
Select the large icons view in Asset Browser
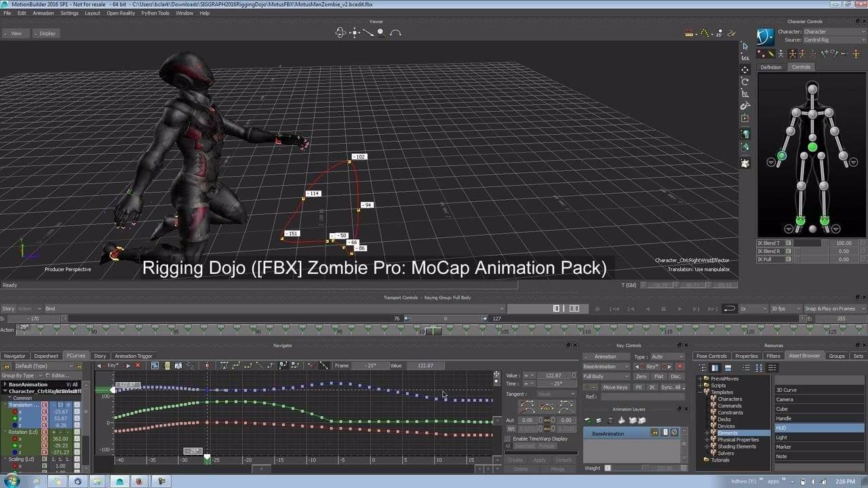pos(758,367)
